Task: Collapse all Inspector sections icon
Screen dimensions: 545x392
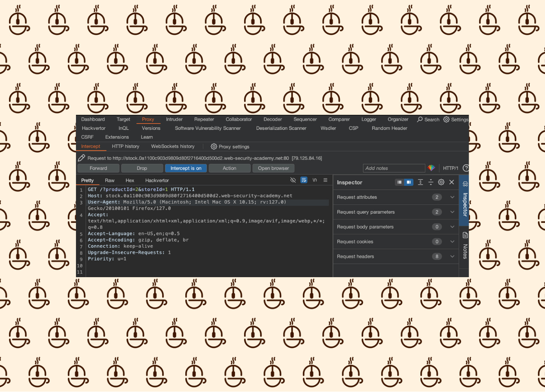Action: [x=431, y=182]
